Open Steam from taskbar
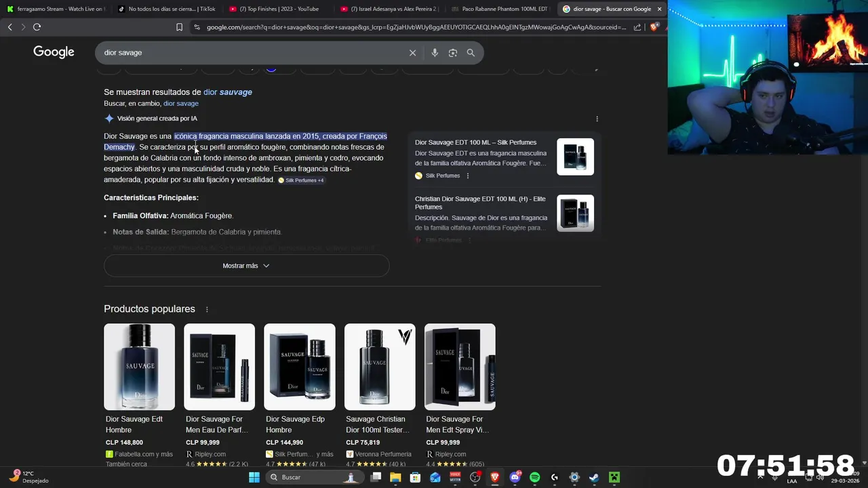This screenshot has height=488, width=868. click(x=594, y=477)
